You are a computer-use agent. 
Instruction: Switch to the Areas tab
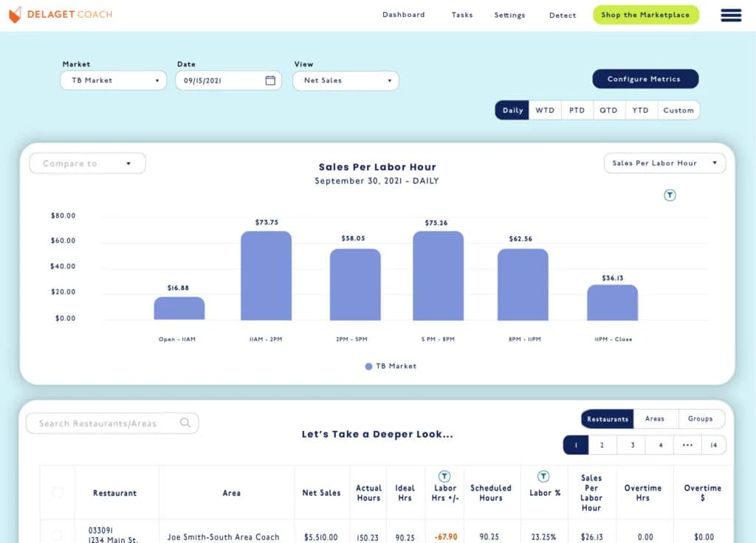point(654,418)
